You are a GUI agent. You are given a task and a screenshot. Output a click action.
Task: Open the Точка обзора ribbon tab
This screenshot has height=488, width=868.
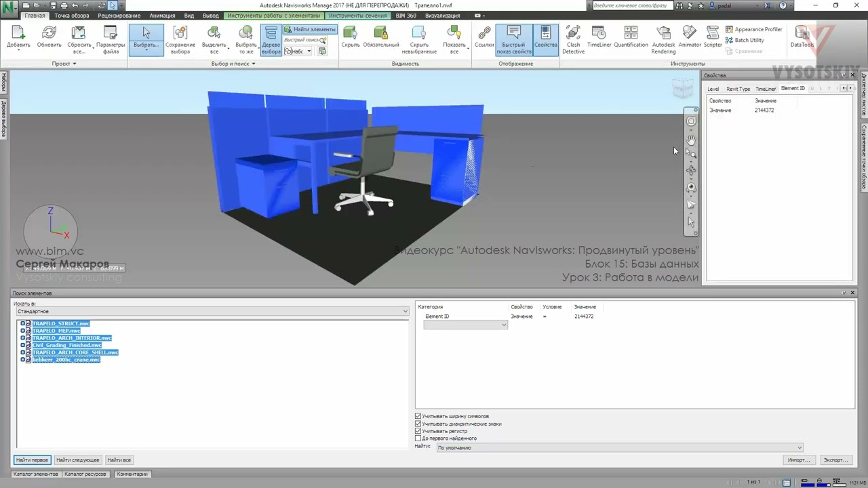(71, 16)
